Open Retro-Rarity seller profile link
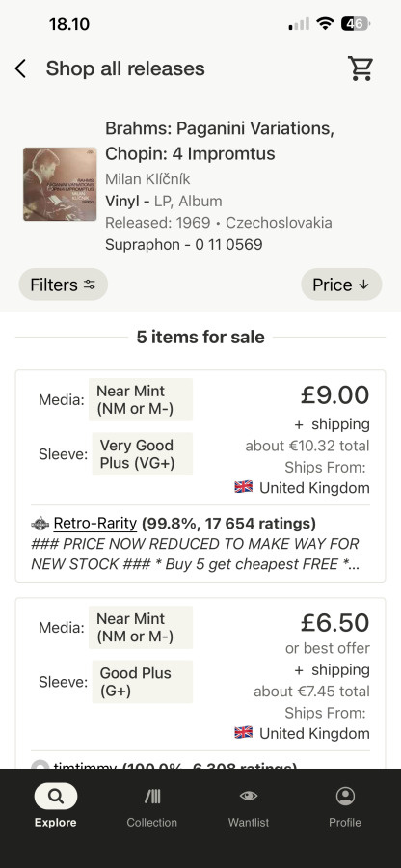The height and width of the screenshot is (868, 401). pos(95,523)
